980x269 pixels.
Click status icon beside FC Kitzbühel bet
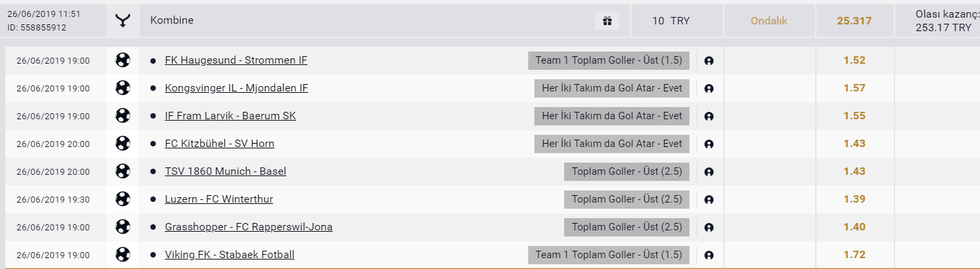[709, 144]
